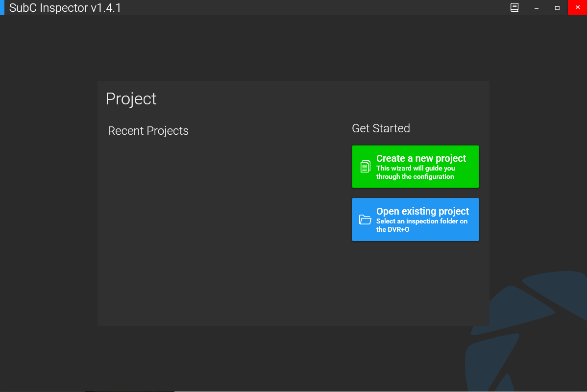Click the SubC Inspector v1.4.1 title text
The width and height of the screenshot is (587, 392).
65,8
